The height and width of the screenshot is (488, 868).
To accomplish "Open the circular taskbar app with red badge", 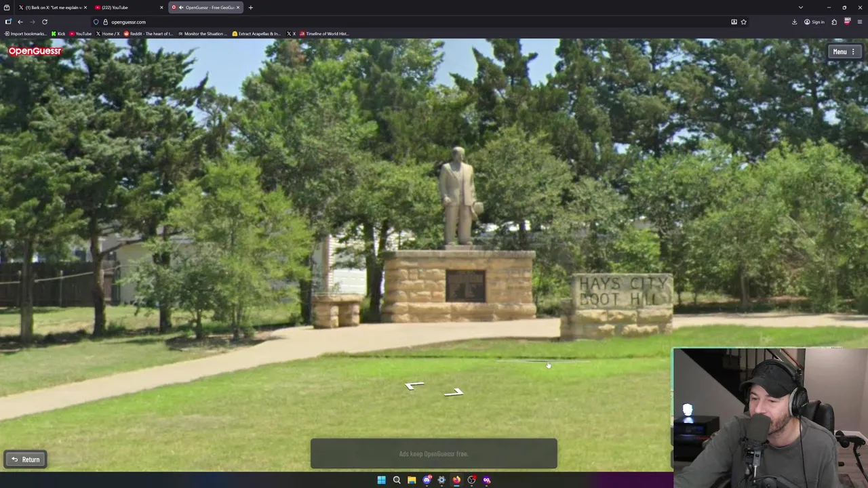I will [x=471, y=480].
